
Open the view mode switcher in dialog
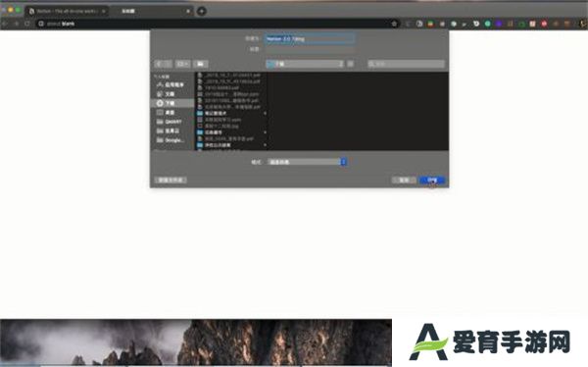(182, 64)
